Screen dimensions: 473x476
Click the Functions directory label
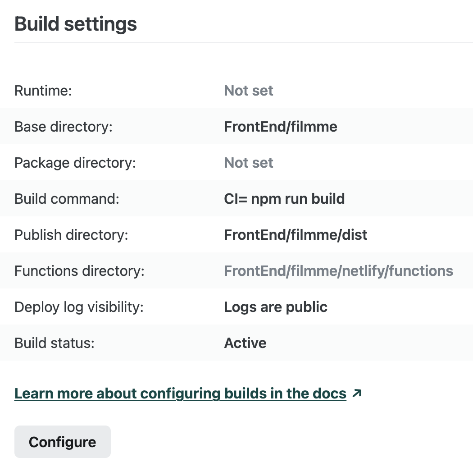point(79,271)
